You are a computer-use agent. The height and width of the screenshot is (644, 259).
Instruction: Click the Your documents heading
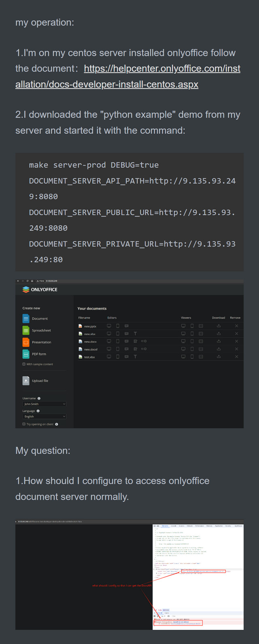[x=92, y=308]
